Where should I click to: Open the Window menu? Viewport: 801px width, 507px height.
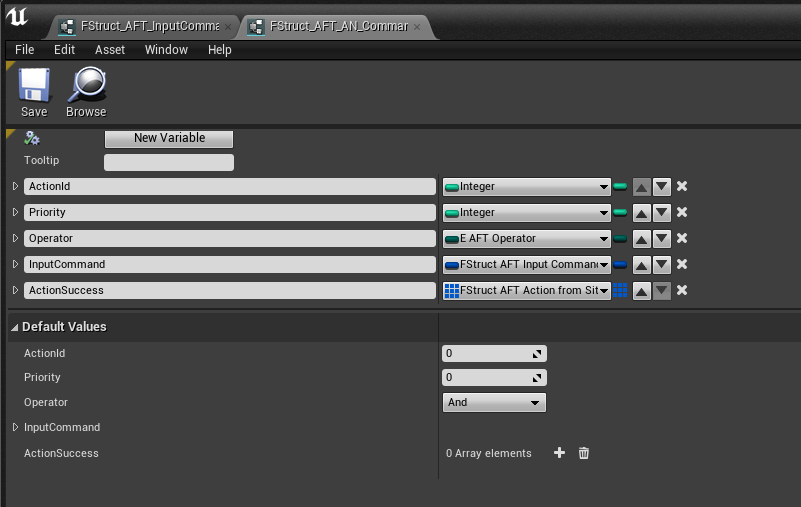[166, 49]
